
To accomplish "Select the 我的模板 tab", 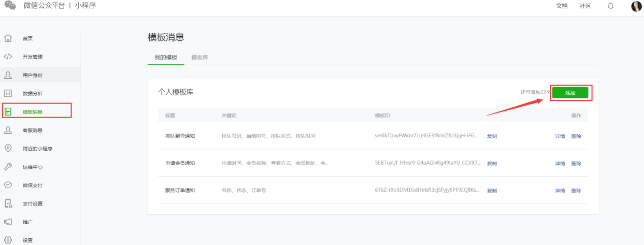I will (166, 57).
